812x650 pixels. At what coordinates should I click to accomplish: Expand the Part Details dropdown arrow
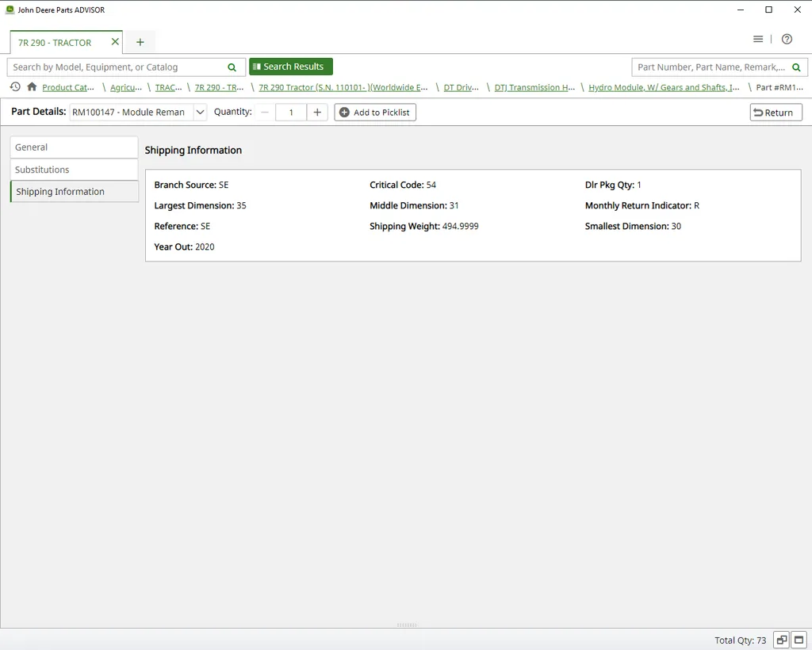tap(200, 113)
